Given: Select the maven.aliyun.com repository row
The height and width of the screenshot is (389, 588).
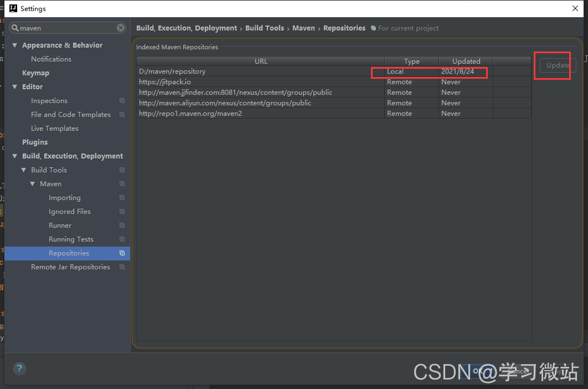Looking at the screenshot, I should pyautogui.click(x=334, y=103).
